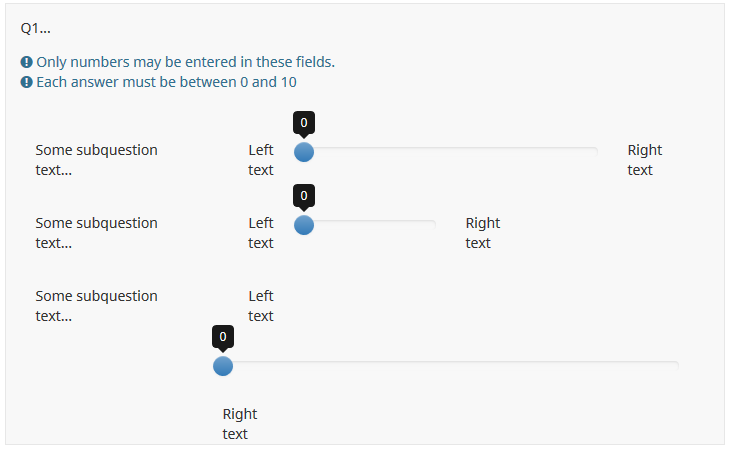Screen dimensions: 737x458
Task: Click the value tooltip above the third slider
Action: click(223, 337)
